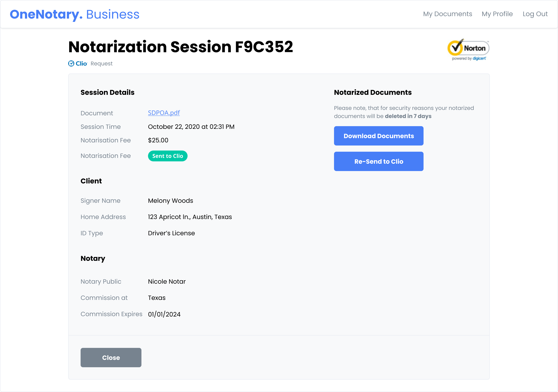Image resolution: width=558 pixels, height=392 pixels.
Task: Click the $25.00 notarisation fee value
Action: pos(158,140)
